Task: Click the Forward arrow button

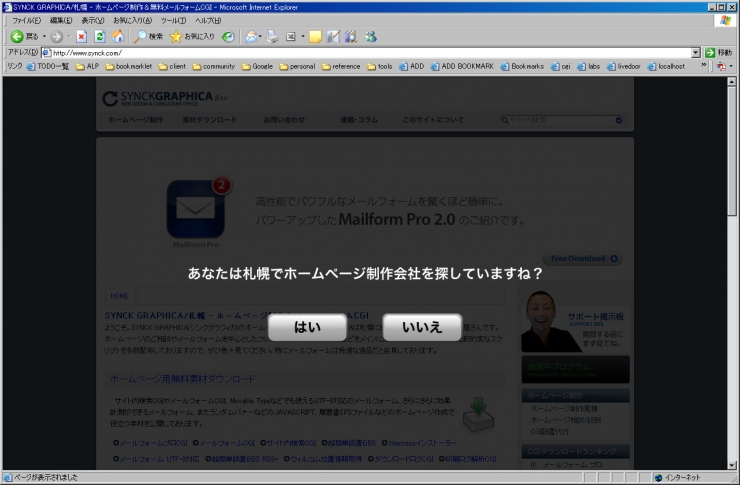Action: tap(57, 36)
